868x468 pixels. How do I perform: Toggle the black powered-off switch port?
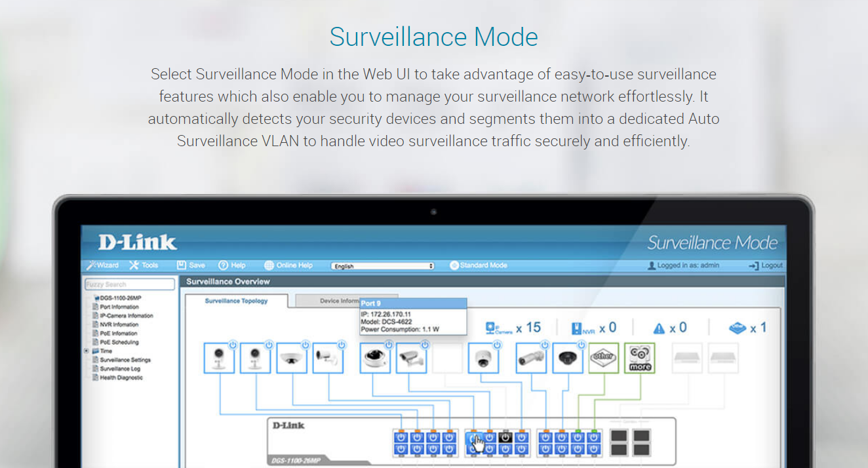[505, 437]
